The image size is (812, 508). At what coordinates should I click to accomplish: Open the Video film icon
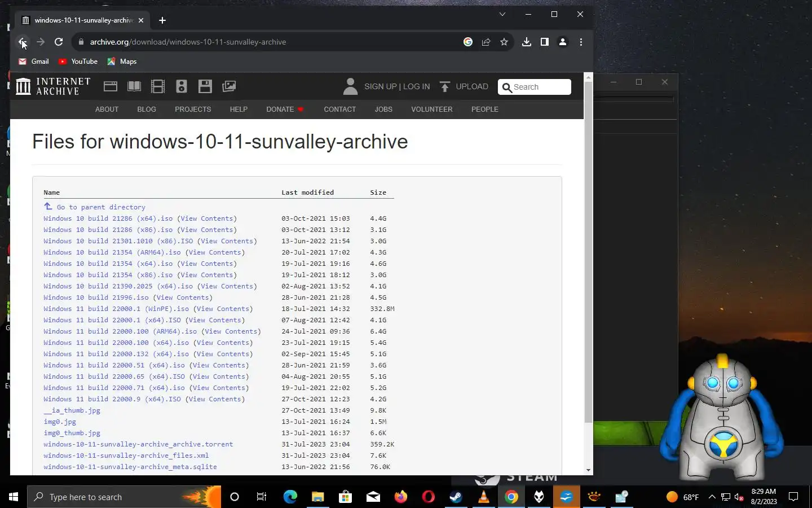158,86
